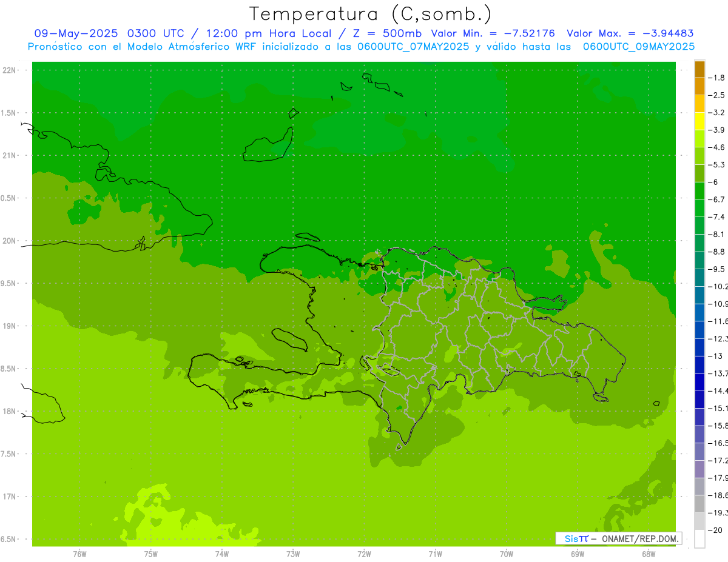
Task: Pick gray swatch between -18.6 and -19.3
Action: (x=699, y=504)
